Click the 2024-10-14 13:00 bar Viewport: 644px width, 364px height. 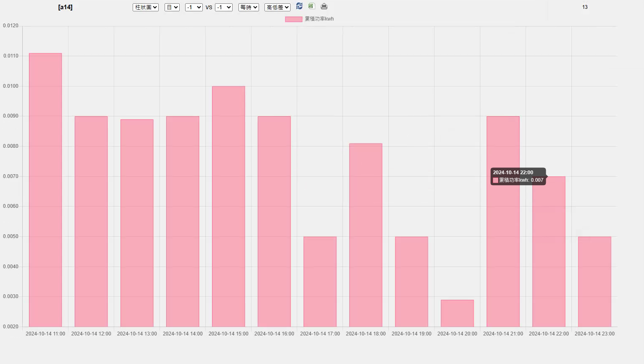[x=137, y=223]
